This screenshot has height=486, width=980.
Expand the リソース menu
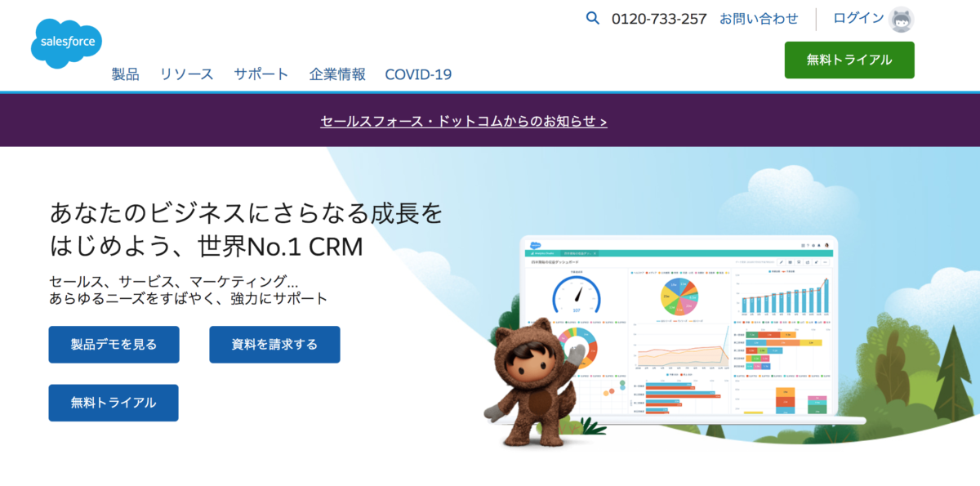(x=186, y=74)
